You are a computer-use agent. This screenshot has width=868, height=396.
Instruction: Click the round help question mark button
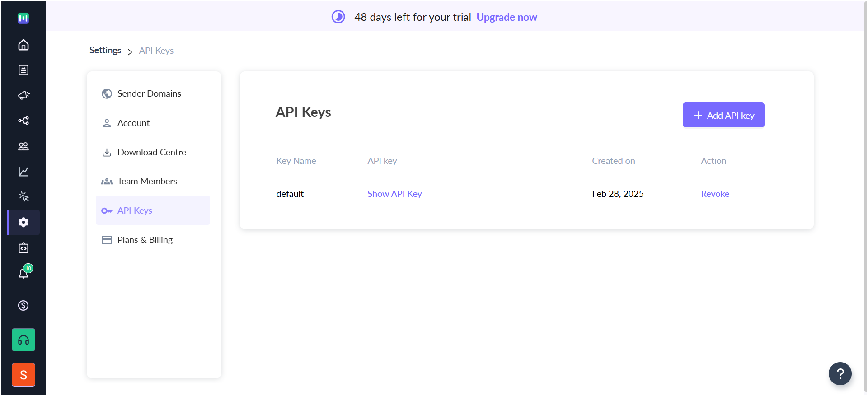click(x=840, y=374)
